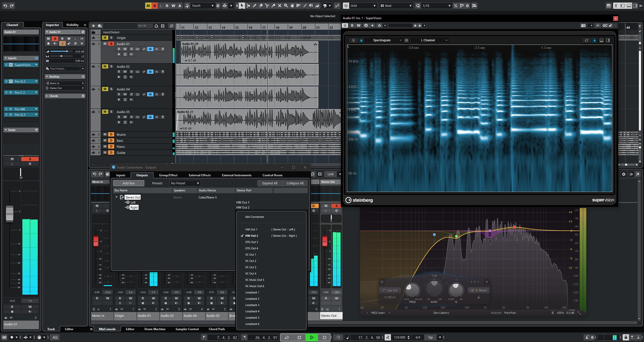Click the Add Bus button
The height and width of the screenshot is (342, 644).
pyautogui.click(x=129, y=183)
